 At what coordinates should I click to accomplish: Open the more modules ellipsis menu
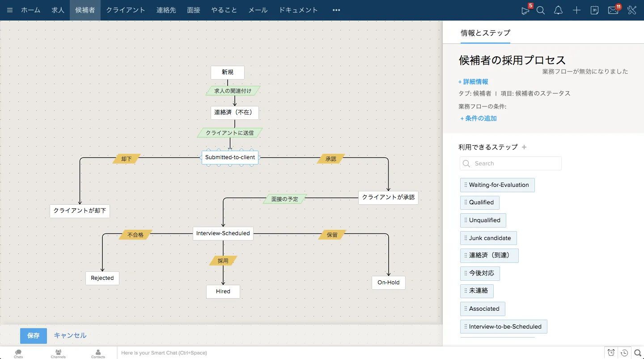pos(336,10)
